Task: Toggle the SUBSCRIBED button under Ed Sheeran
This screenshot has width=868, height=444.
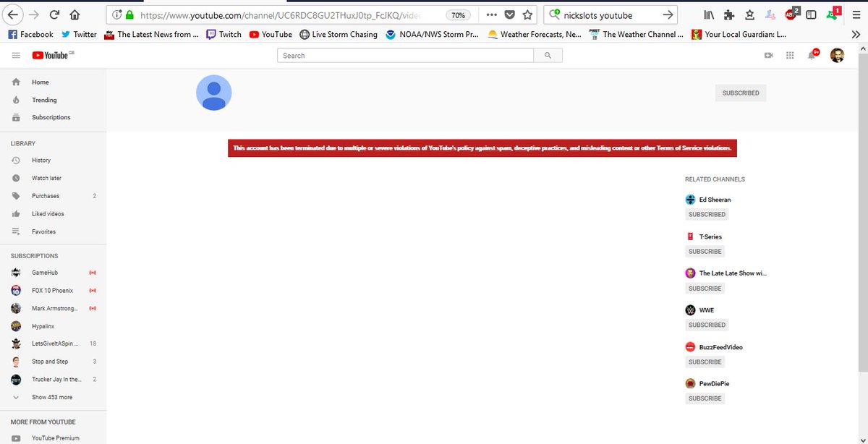Action: 707,214
